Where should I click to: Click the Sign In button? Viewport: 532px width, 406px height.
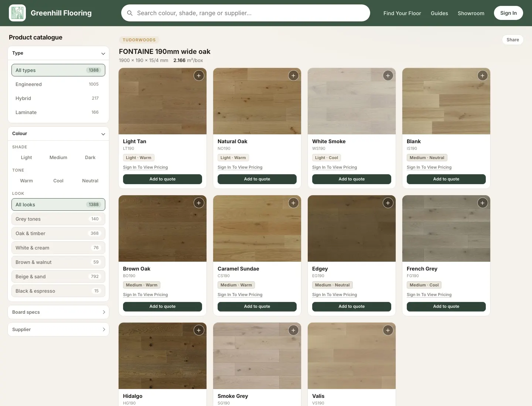pos(508,13)
